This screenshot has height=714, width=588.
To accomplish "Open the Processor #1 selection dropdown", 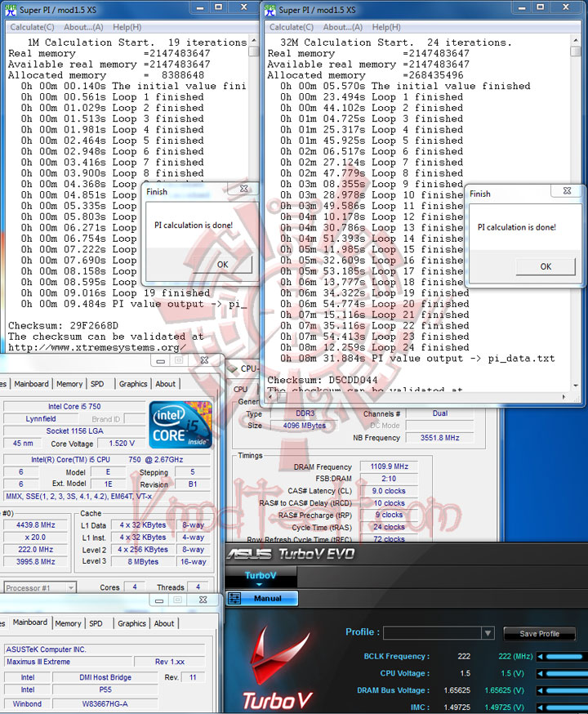I will (70, 588).
